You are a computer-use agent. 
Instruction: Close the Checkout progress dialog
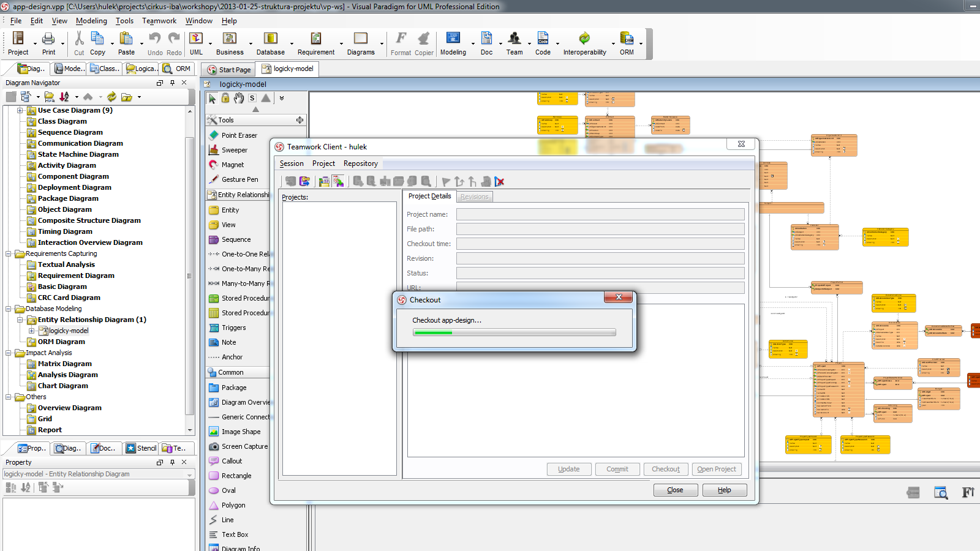(619, 297)
